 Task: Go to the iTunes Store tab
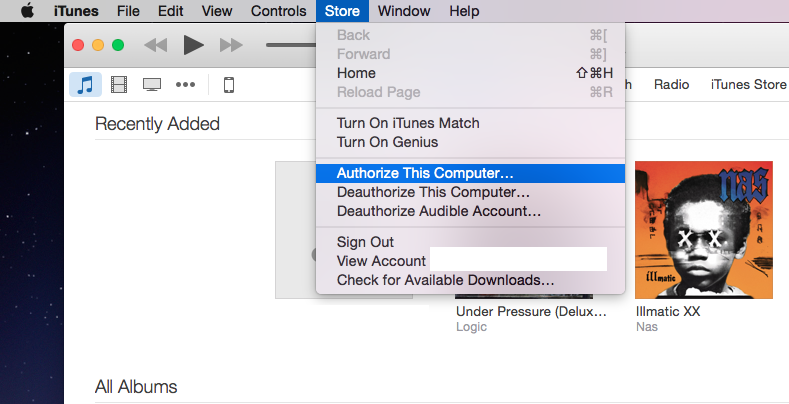pos(748,85)
